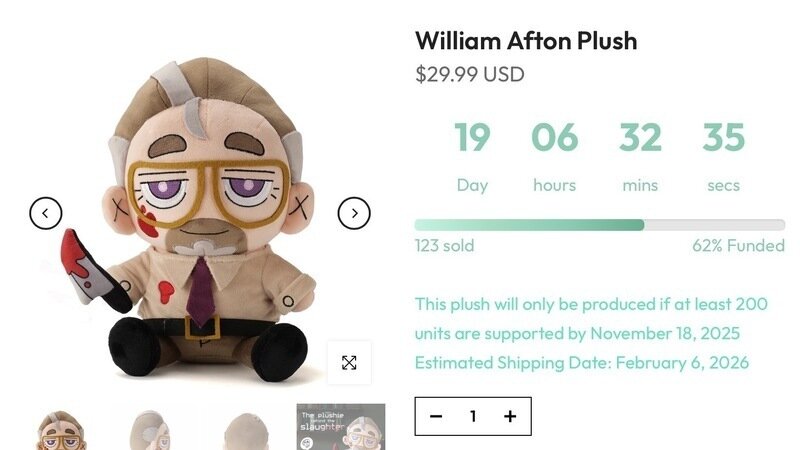Advance to the next product image
Viewport: 800px width, 450px height.
point(354,212)
